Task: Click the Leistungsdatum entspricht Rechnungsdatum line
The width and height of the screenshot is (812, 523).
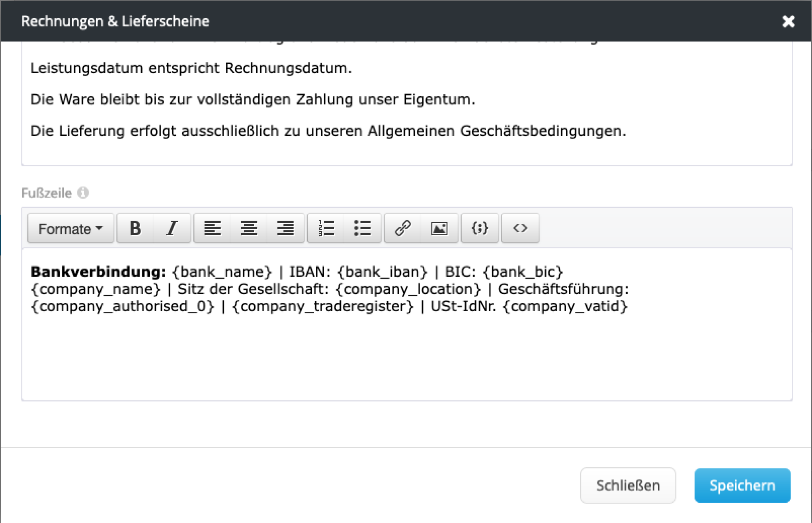Action: point(191,68)
